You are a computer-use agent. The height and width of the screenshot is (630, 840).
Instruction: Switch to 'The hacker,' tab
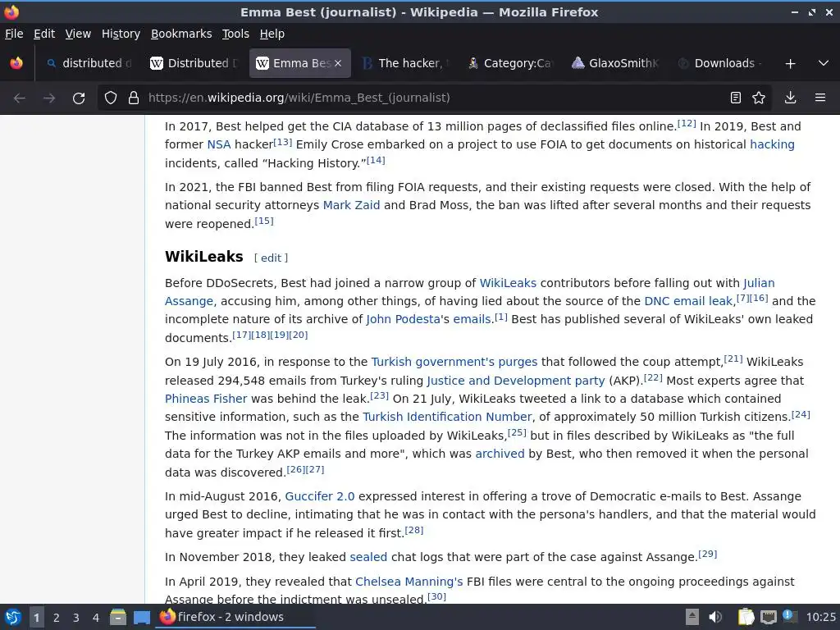click(404, 63)
